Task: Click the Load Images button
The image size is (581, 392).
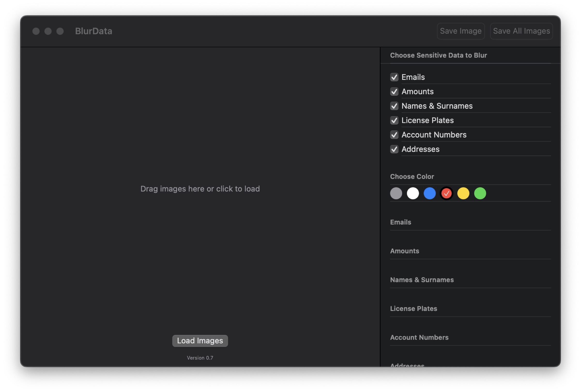Action: 200,340
